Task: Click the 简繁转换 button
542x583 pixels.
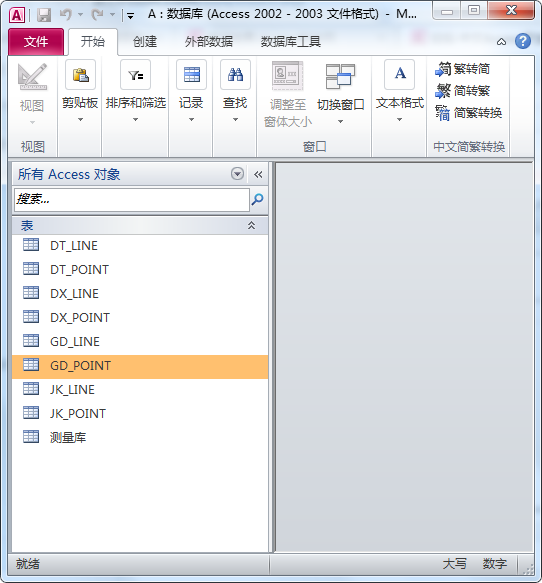Action: point(469,113)
